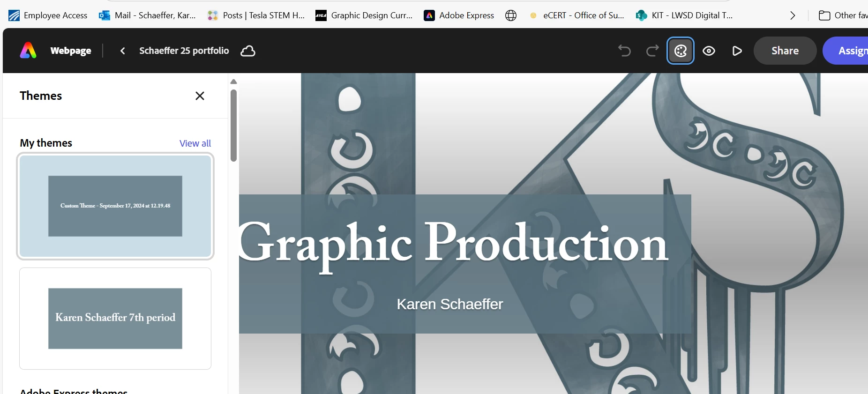Toggle the Themes palette icon
The width and height of the screenshot is (868, 394).
pyautogui.click(x=681, y=51)
